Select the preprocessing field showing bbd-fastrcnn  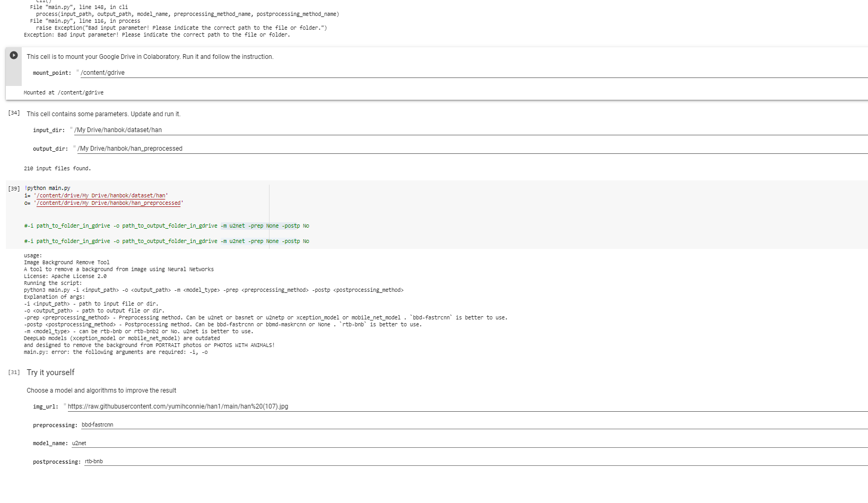click(x=98, y=424)
